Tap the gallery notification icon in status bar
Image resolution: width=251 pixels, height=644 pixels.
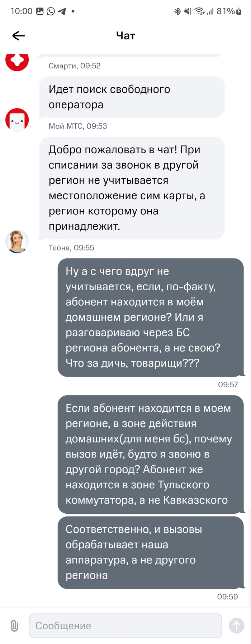pyautogui.click(x=40, y=11)
